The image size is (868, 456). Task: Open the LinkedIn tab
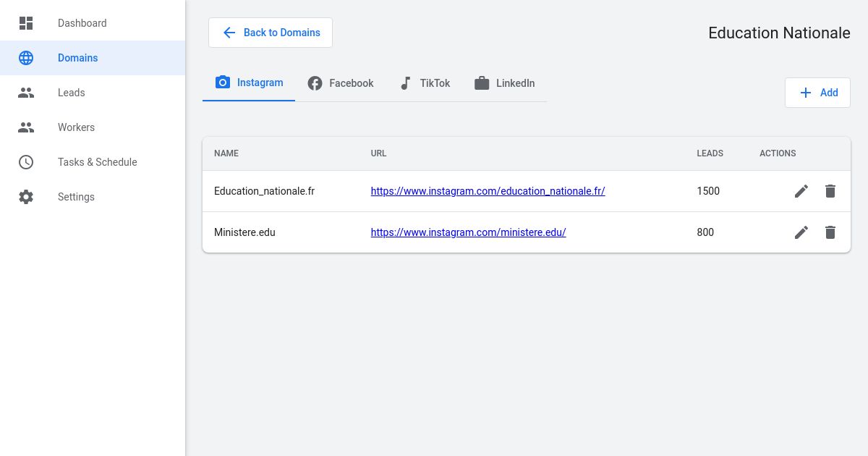pyautogui.click(x=504, y=83)
